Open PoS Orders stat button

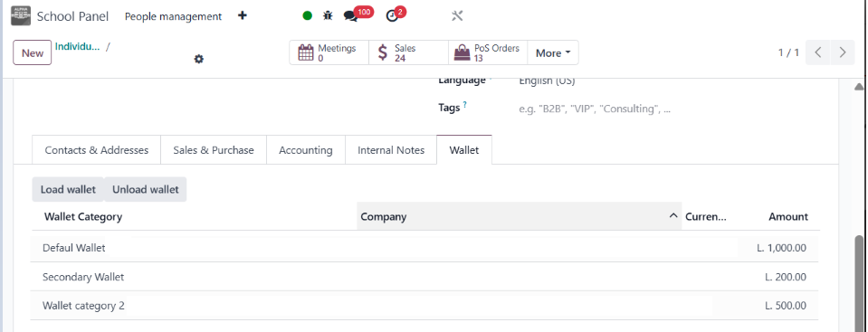(x=488, y=52)
